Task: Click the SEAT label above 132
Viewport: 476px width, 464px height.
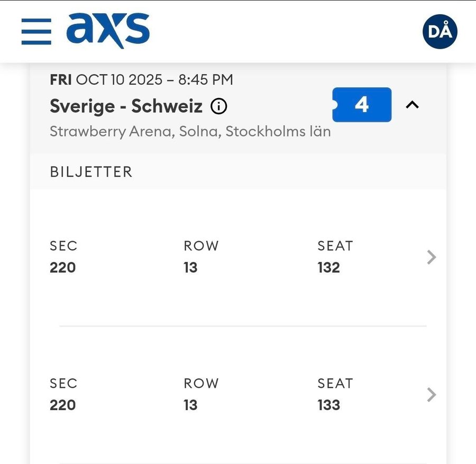Action: click(335, 246)
